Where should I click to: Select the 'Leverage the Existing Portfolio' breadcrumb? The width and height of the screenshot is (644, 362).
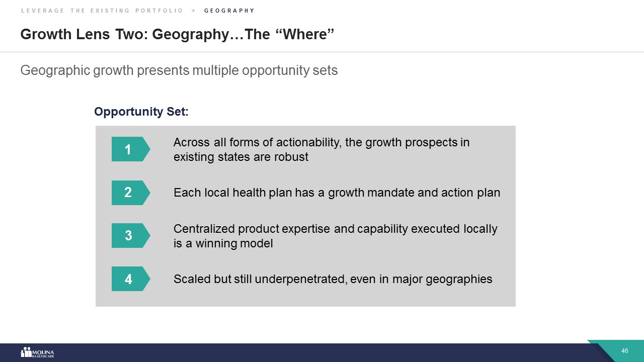102,11
